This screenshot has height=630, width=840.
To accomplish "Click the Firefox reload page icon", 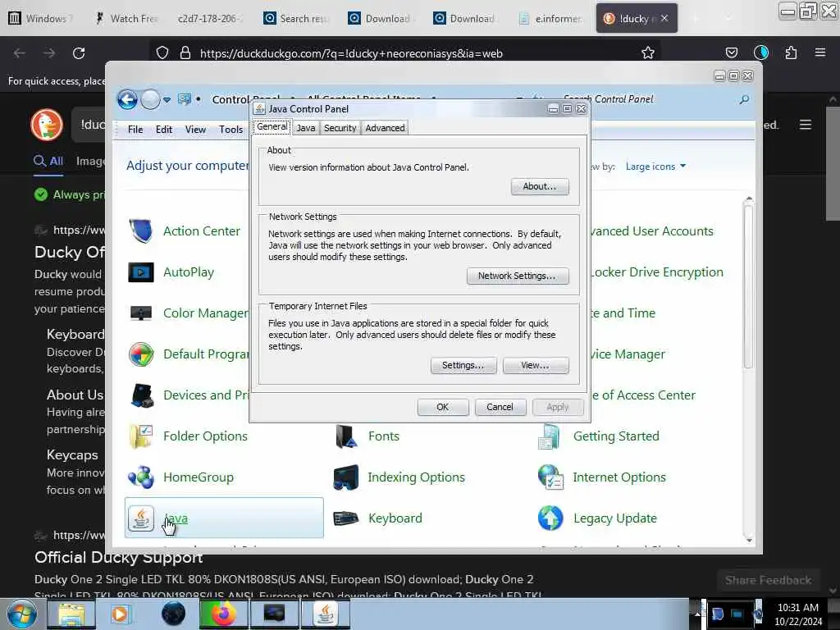I will (79, 53).
